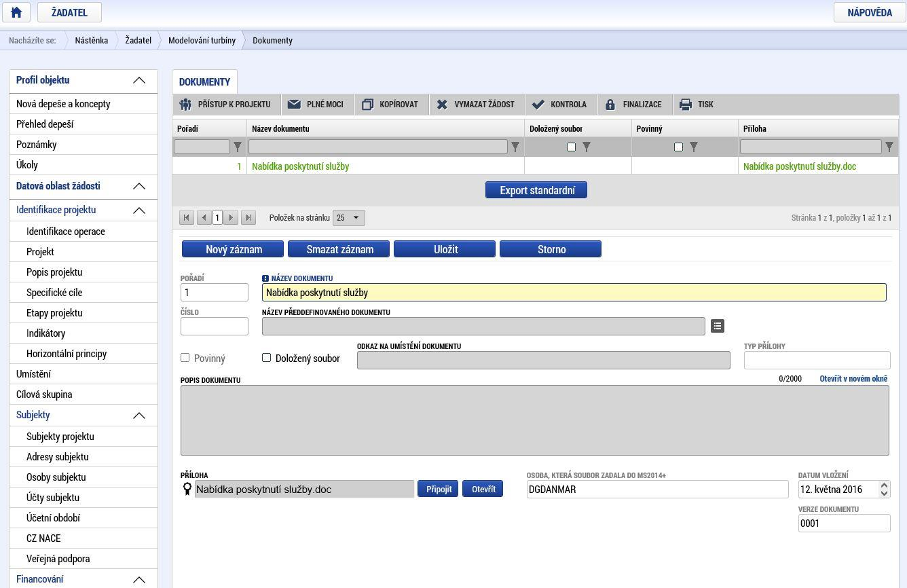Click the Plné moci envelope icon
The image size is (907, 588).
[294, 105]
